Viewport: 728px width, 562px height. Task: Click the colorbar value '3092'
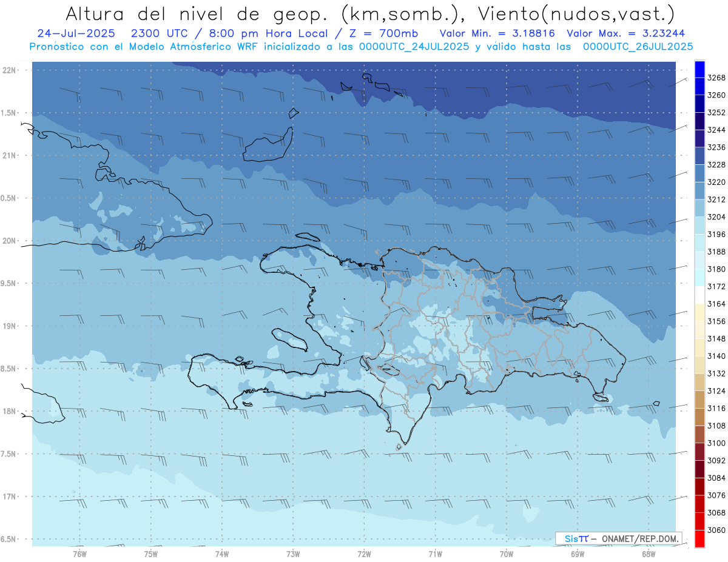coord(716,460)
